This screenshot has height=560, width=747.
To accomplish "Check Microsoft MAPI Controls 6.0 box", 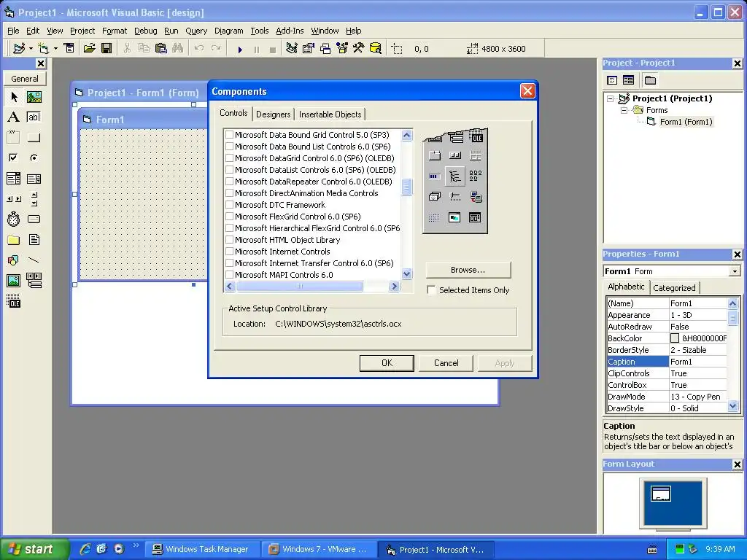I will 229,275.
